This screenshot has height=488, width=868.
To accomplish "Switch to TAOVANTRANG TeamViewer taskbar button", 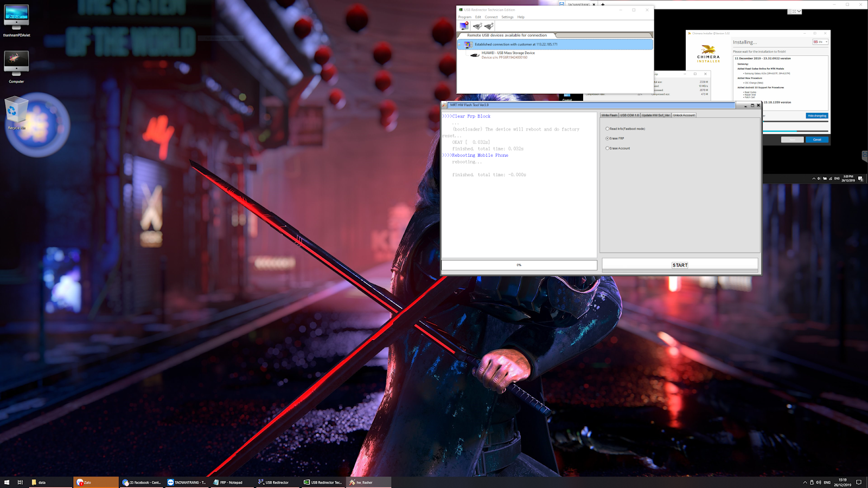I will [x=187, y=482].
